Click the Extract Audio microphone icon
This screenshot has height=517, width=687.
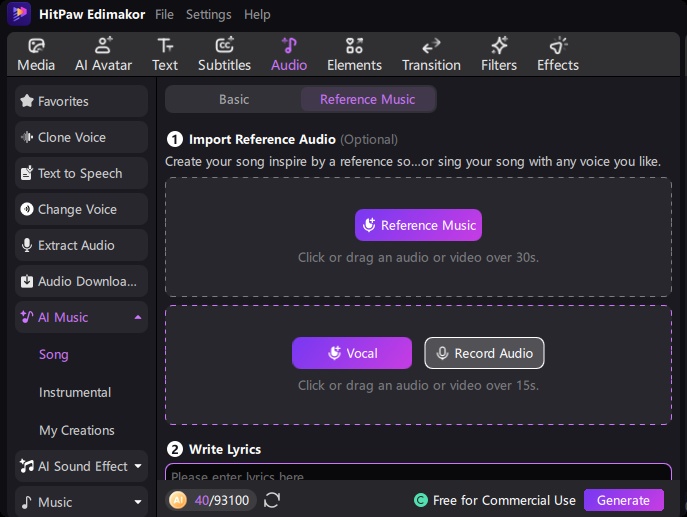click(x=27, y=245)
